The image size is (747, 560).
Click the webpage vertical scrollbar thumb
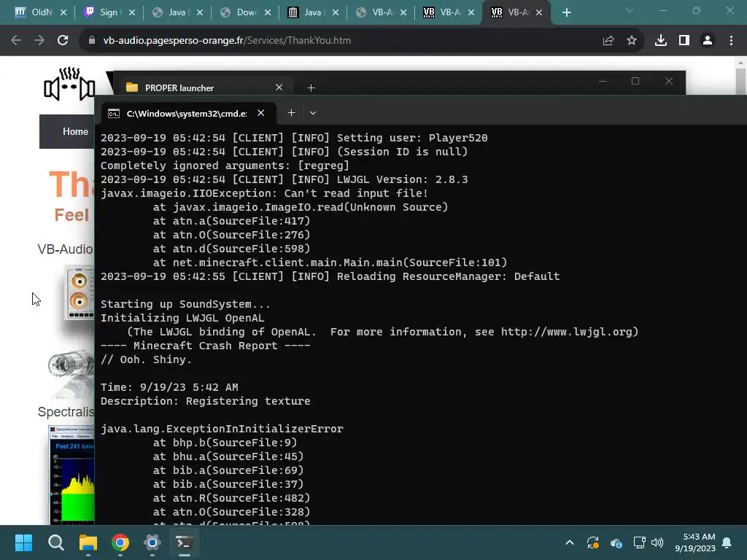[740, 81]
